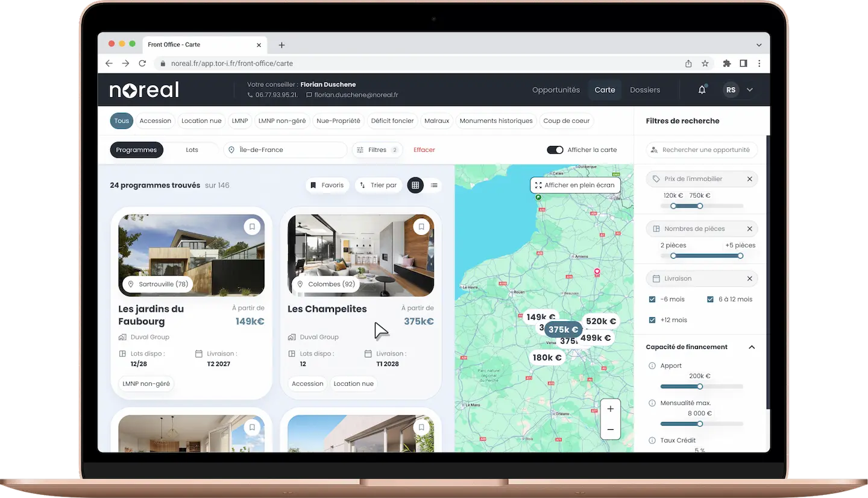The image size is (868, 498).
Task: Select the Programmes toggle option
Action: click(x=136, y=150)
